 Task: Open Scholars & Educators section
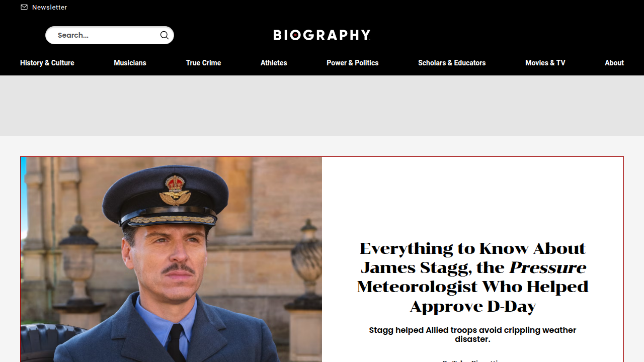point(452,63)
